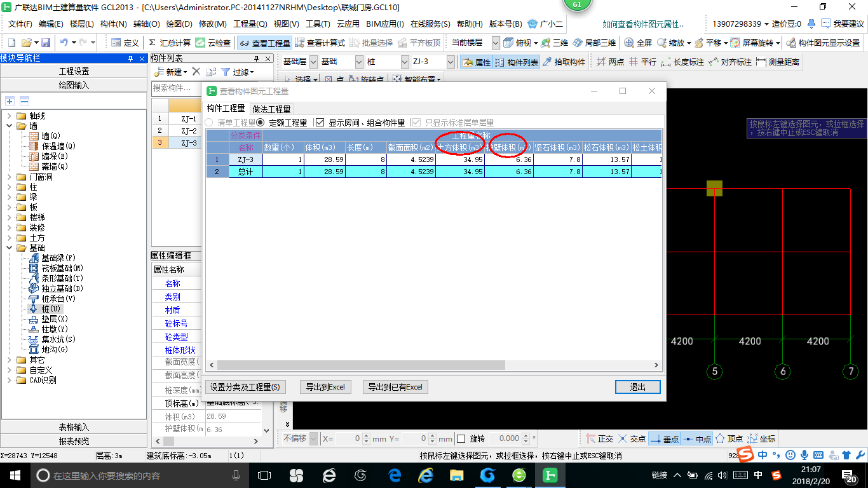
Task: Select 桩承台(V) in navigation tree
Action: (x=58, y=299)
